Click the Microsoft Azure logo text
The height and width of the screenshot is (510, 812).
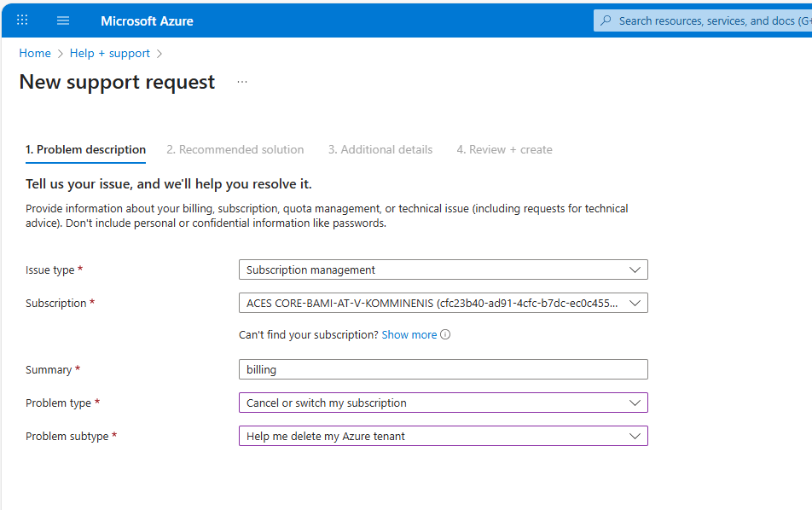click(147, 21)
